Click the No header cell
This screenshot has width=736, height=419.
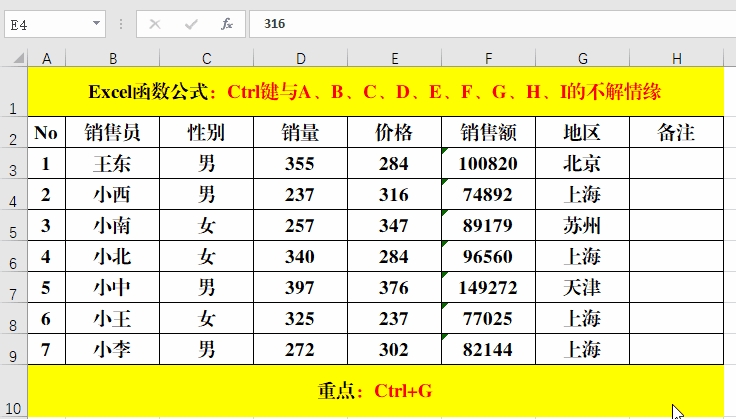pyautogui.click(x=46, y=132)
